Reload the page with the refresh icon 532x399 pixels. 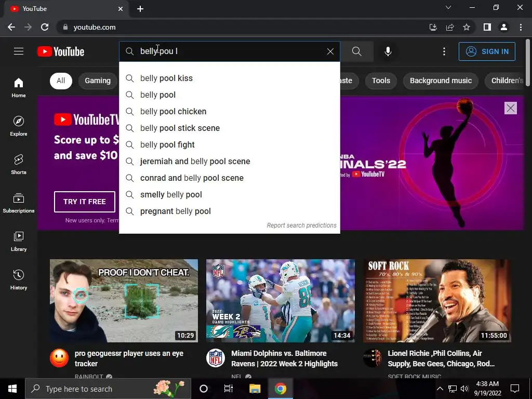coord(45,27)
